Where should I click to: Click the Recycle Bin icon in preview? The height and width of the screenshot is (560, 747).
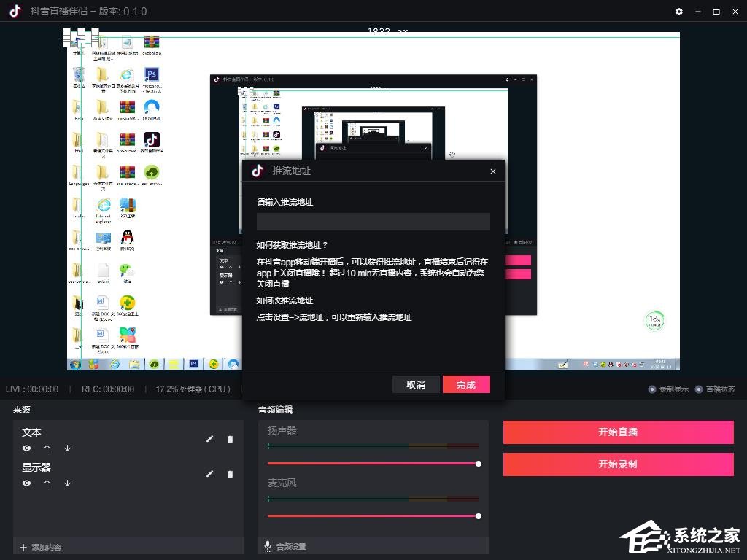(79, 74)
